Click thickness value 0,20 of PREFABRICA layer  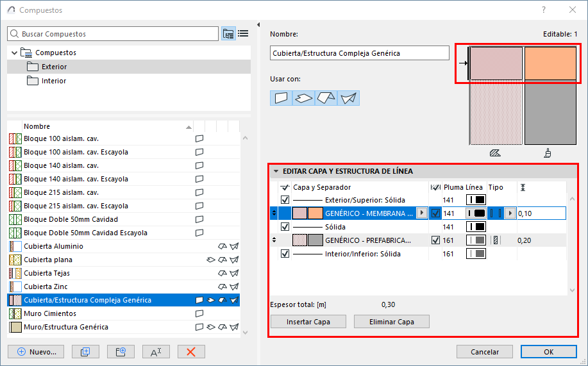tap(525, 240)
